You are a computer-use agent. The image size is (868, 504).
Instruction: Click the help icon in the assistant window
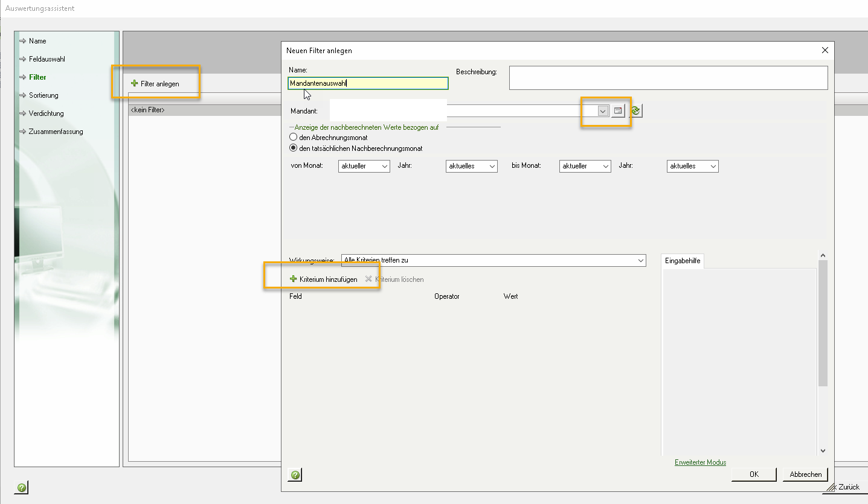(21, 487)
